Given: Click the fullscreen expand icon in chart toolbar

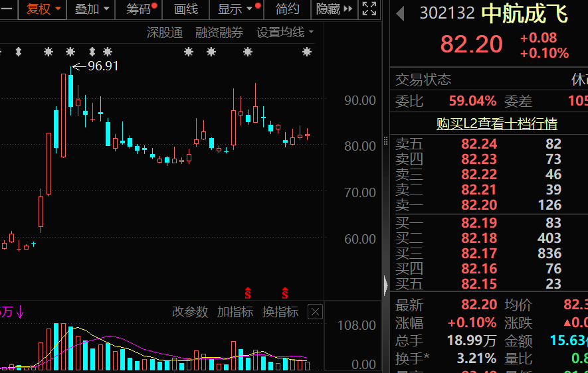Looking at the screenshot, I should click(x=369, y=9).
